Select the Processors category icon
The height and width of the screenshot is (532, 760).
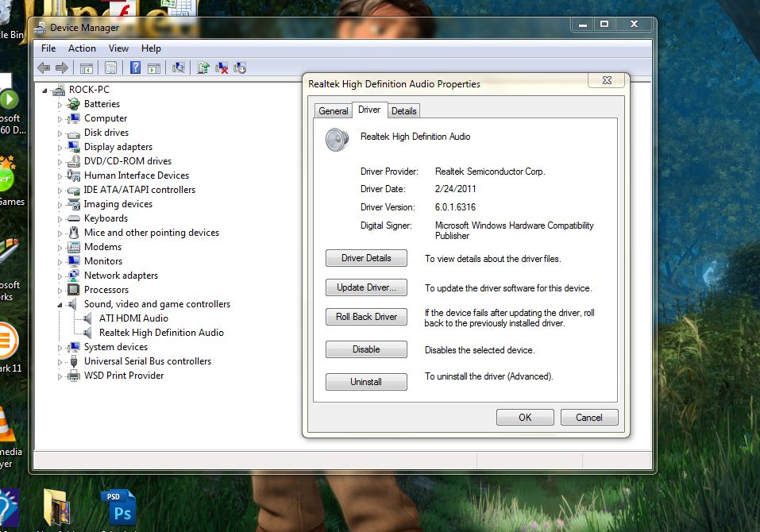(x=74, y=290)
